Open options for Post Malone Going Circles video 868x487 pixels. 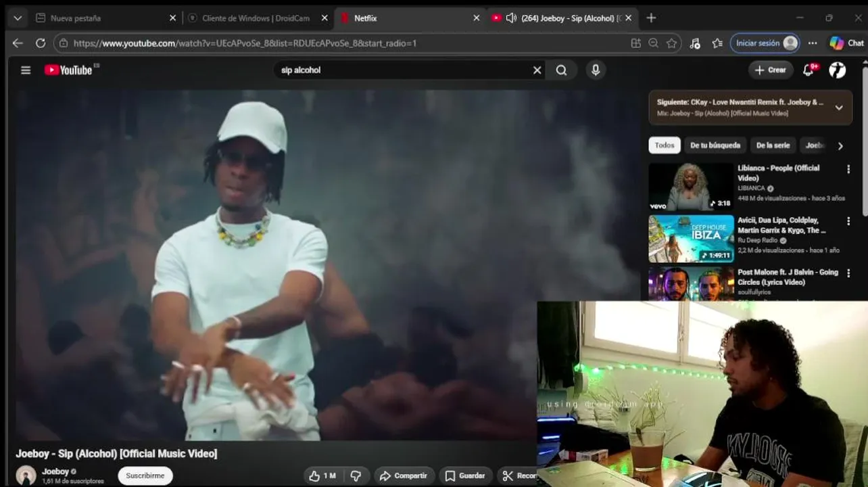tap(848, 273)
